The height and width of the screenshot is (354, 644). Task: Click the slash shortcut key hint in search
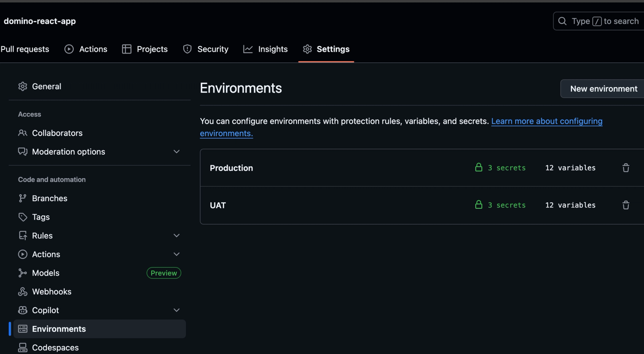pyautogui.click(x=597, y=21)
